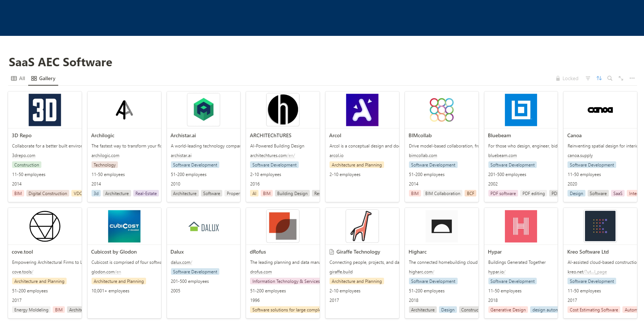Click the Energy Moldeling tag on cove.tool
Screen dimensions: 644x322
[31, 310]
